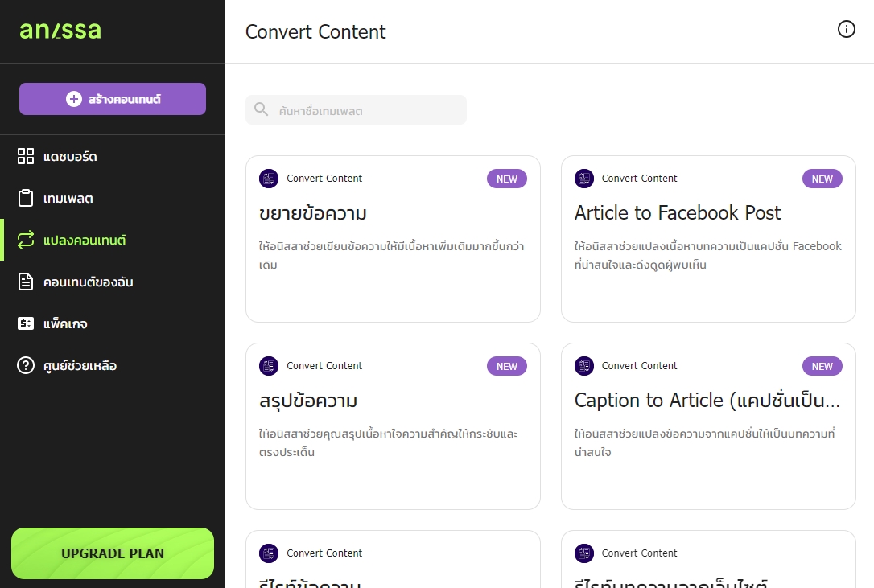Click the purple Convert Content icon on ขยายข้อความ card
Viewport: 874px width, 588px height.
(269, 179)
